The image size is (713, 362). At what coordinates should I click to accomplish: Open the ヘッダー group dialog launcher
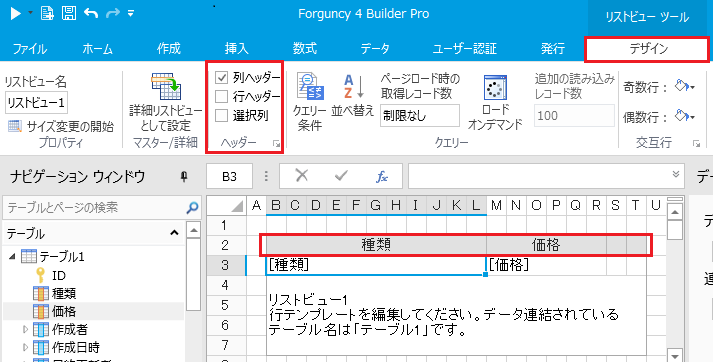[x=276, y=144]
